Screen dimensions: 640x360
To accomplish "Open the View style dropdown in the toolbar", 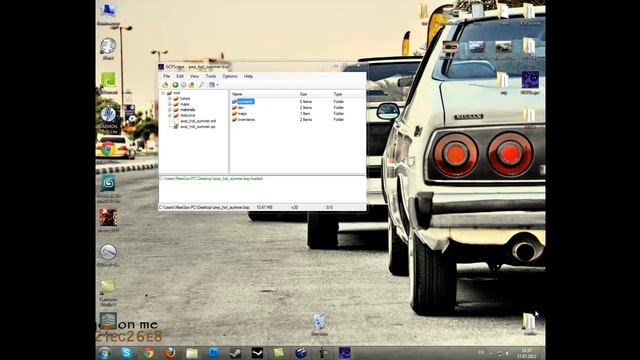I will point(213,85).
